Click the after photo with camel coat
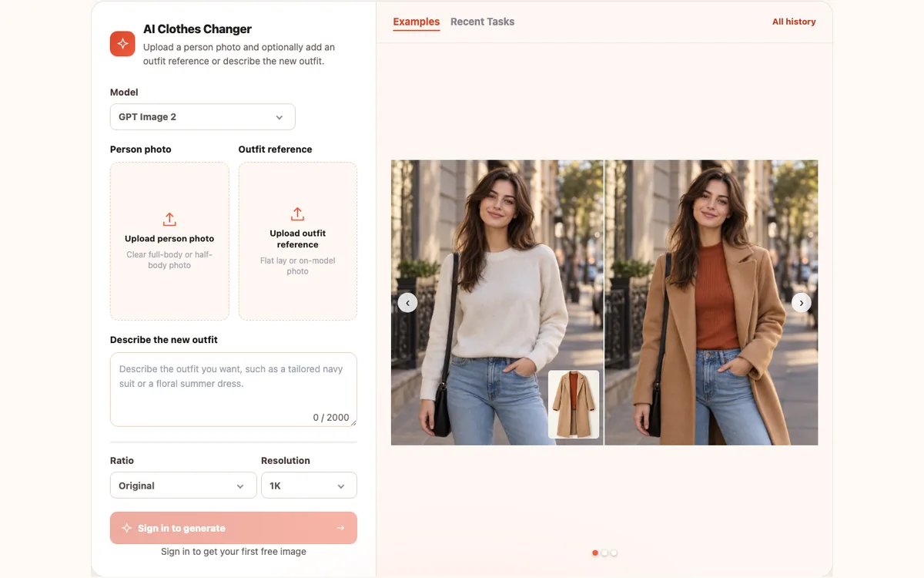The height and width of the screenshot is (578, 924). (711, 303)
